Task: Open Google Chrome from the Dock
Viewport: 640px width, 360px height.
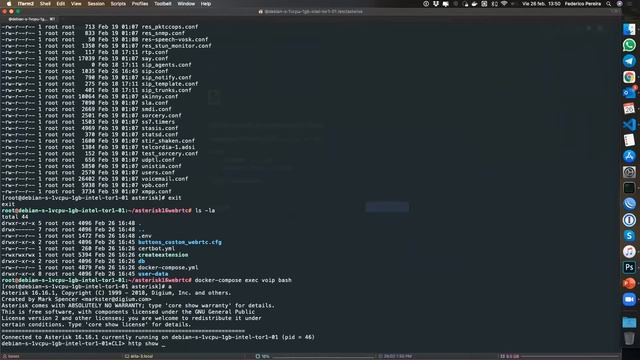Action: (629, 77)
